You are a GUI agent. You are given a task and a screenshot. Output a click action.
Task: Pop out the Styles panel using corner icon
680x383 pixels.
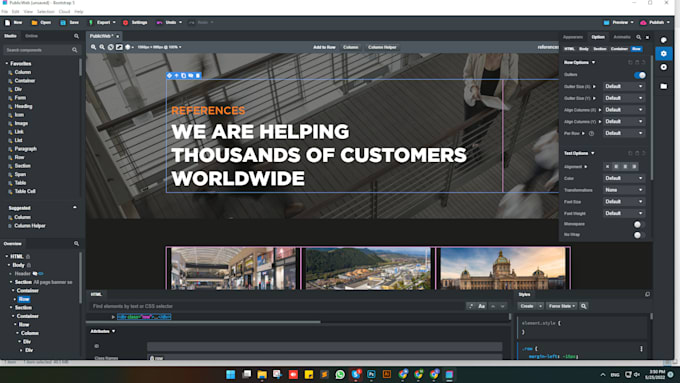[x=647, y=295]
